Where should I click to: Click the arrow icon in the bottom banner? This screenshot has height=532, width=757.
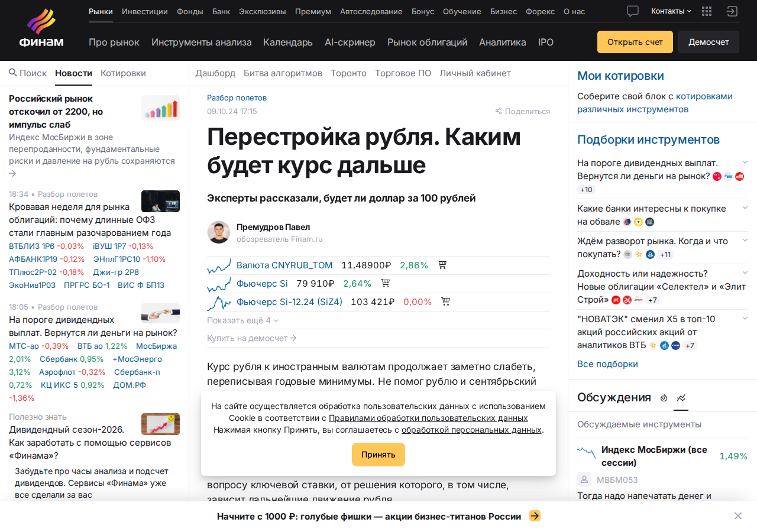535,516
